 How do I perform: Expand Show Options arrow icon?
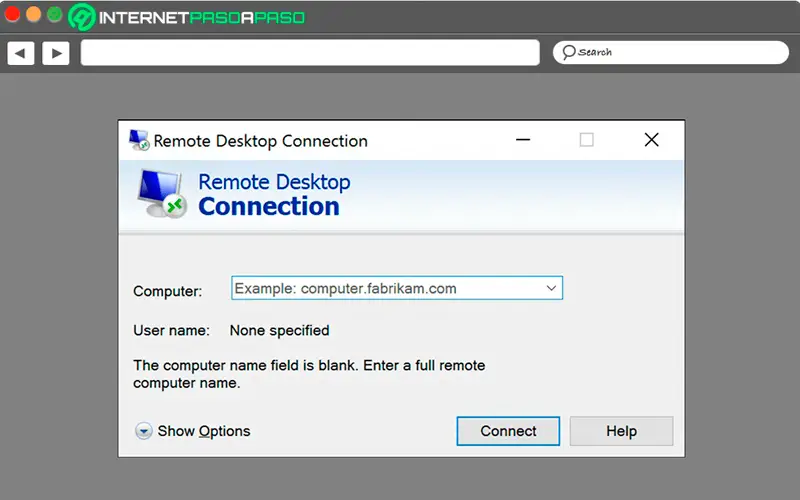143,431
